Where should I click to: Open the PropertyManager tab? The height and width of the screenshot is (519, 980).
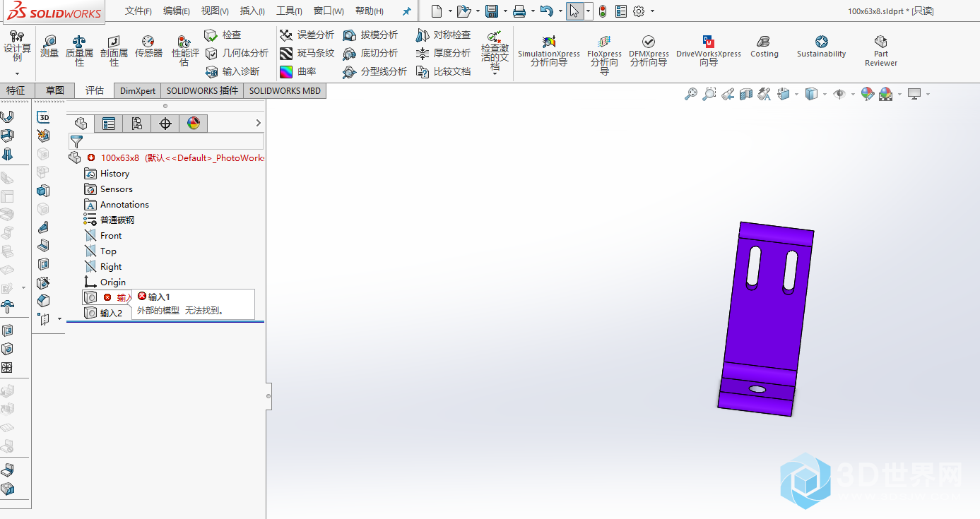pyautogui.click(x=109, y=124)
